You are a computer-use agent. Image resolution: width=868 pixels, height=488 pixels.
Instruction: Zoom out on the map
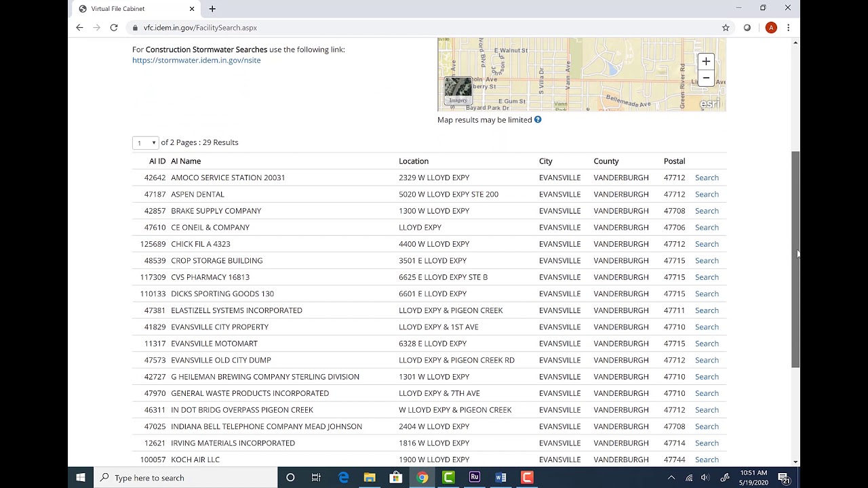click(706, 78)
